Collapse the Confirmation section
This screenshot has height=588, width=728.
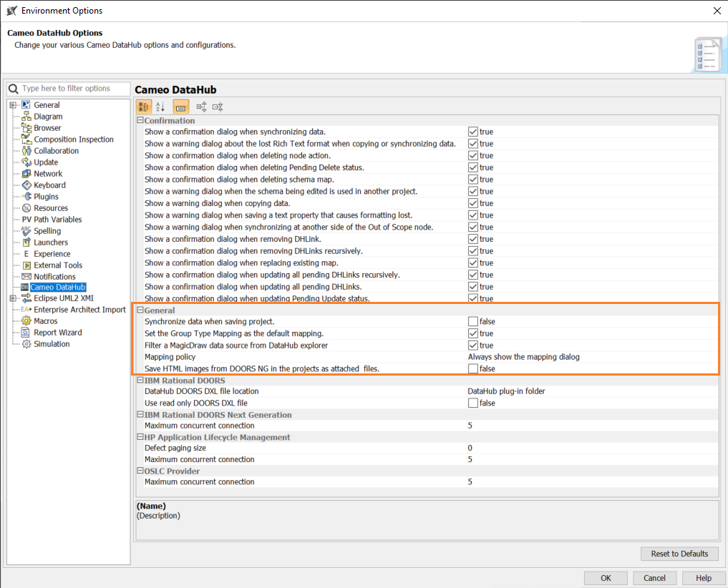(139, 119)
